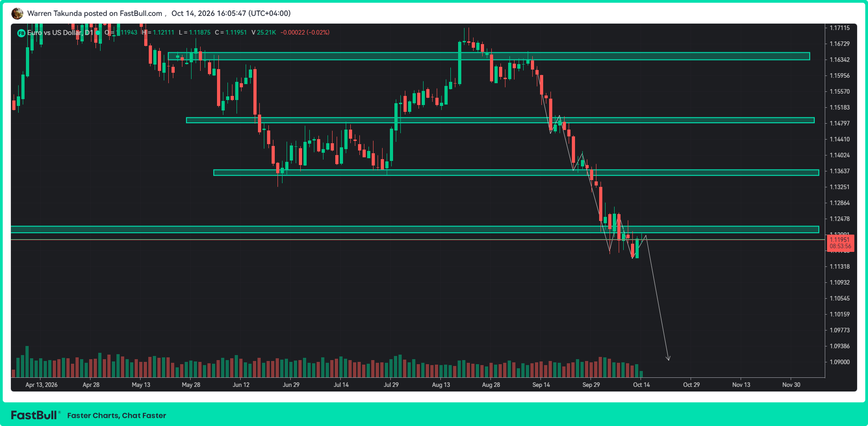Image resolution: width=868 pixels, height=426 pixels.
Task: Click price axis label 1.17115
Action: [x=839, y=28]
